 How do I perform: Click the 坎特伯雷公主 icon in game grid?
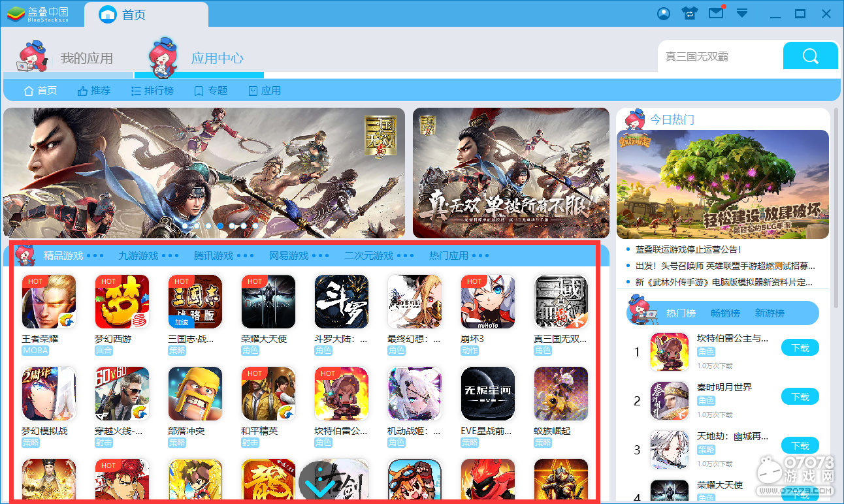click(x=342, y=394)
